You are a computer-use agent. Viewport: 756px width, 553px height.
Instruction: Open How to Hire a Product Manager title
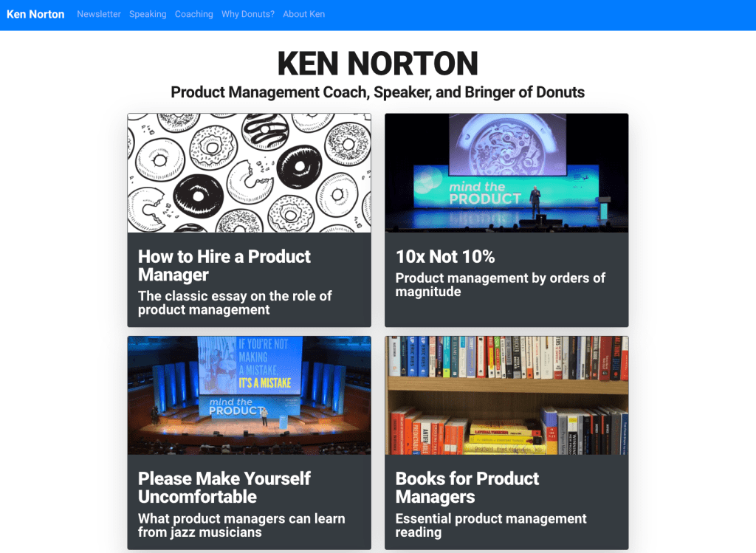coord(224,265)
